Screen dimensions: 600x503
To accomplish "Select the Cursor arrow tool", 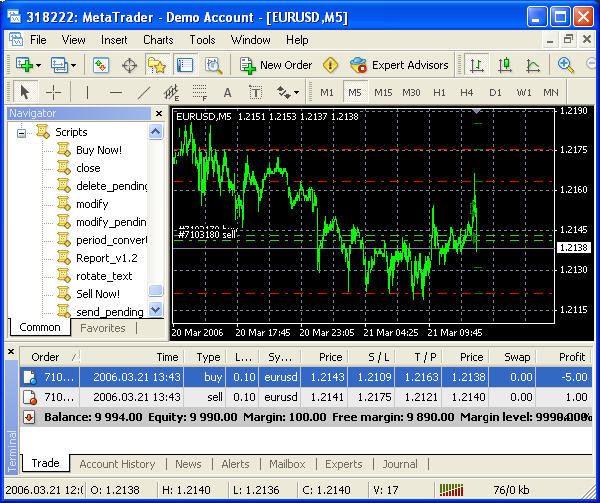I will (x=25, y=92).
